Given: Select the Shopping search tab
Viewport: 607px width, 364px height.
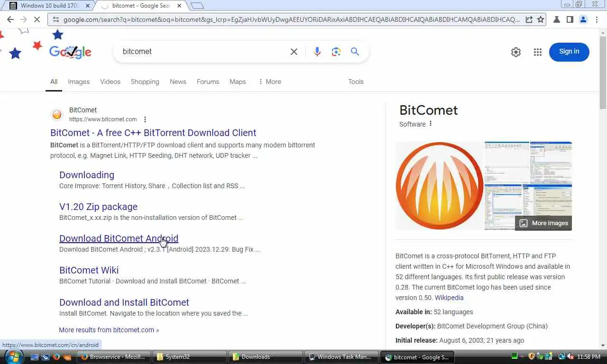Looking at the screenshot, I should [145, 82].
